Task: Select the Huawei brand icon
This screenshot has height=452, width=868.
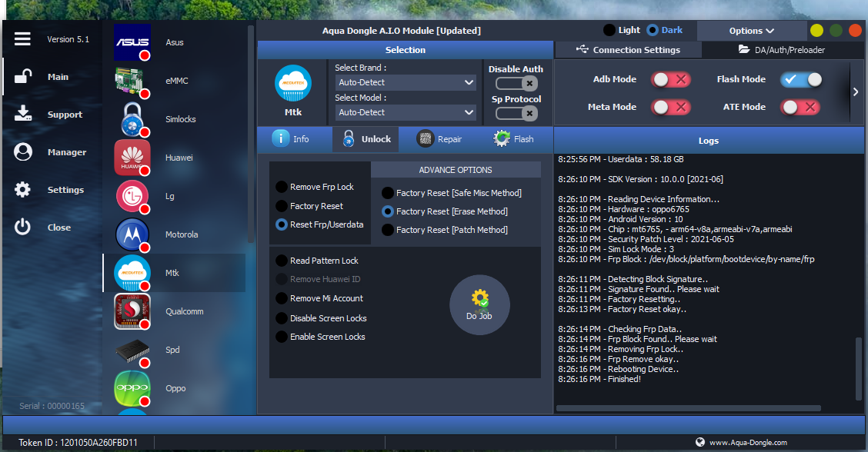Action: coord(132,158)
